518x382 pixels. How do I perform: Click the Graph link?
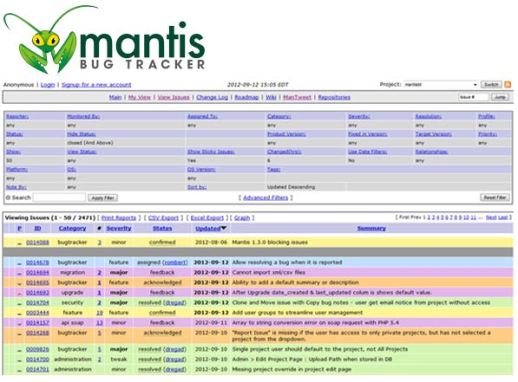point(242,218)
